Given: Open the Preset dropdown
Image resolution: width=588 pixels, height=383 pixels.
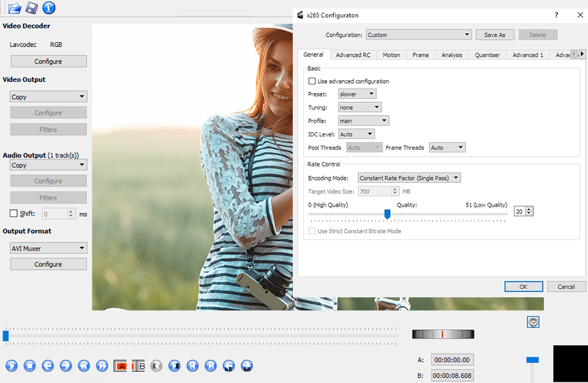Looking at the screenshot, I should 357,94.
